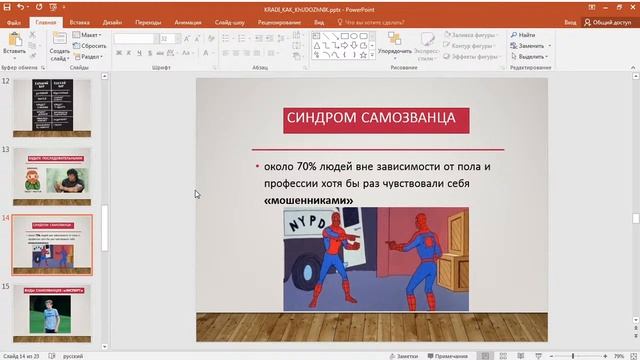The image size is (640, 360).
Task: Center the paragraph text
Action: tap(236, 53)
